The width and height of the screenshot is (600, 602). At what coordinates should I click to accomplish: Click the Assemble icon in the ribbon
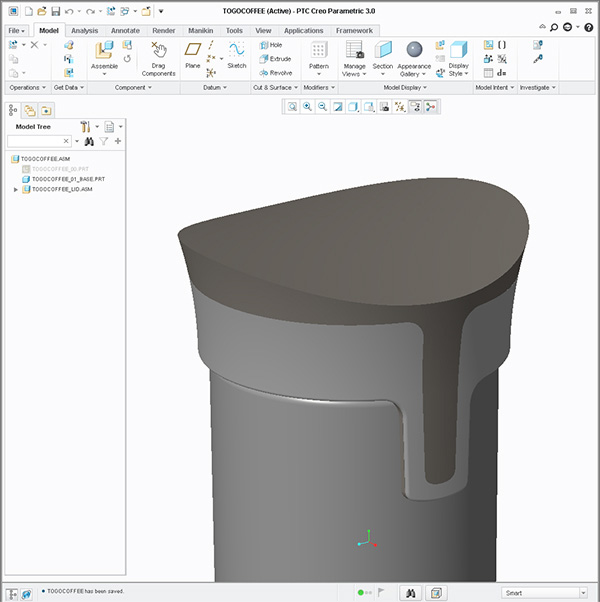104,52
